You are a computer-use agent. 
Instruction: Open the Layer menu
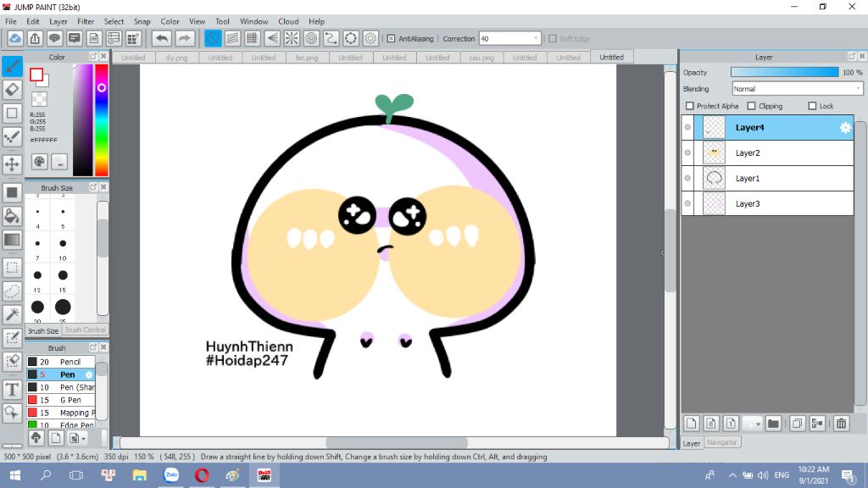pos(58,21)
